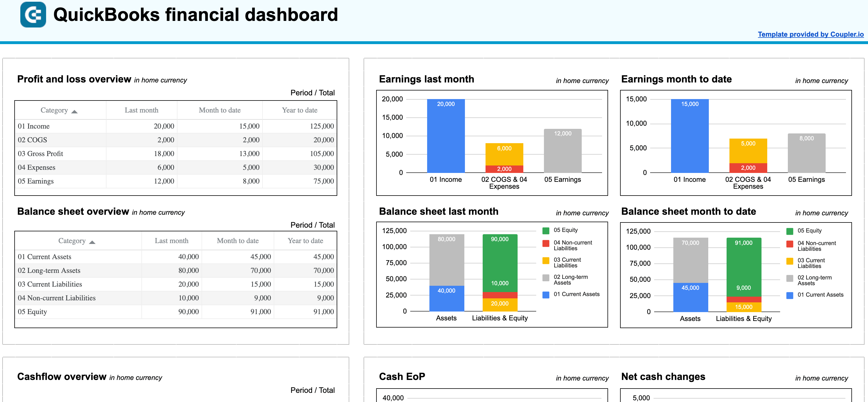This screenshot has width=868, height=402.
Task: Click the green 05 Equity legend marker
Action: point(546,230)
